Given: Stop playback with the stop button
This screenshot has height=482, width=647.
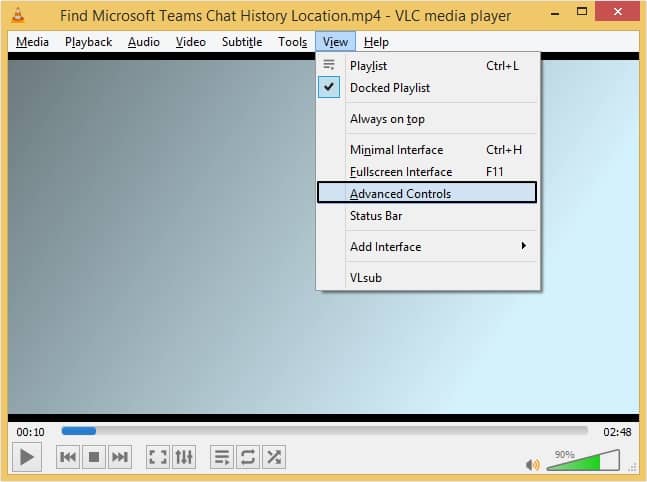Looking at the screenshot, I should pyautogui.click(x=94, y=457).
